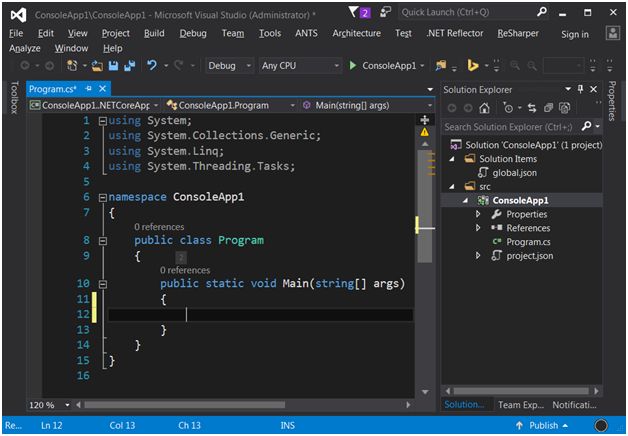Open the notifications flag icon in title bar

(353, 12)
